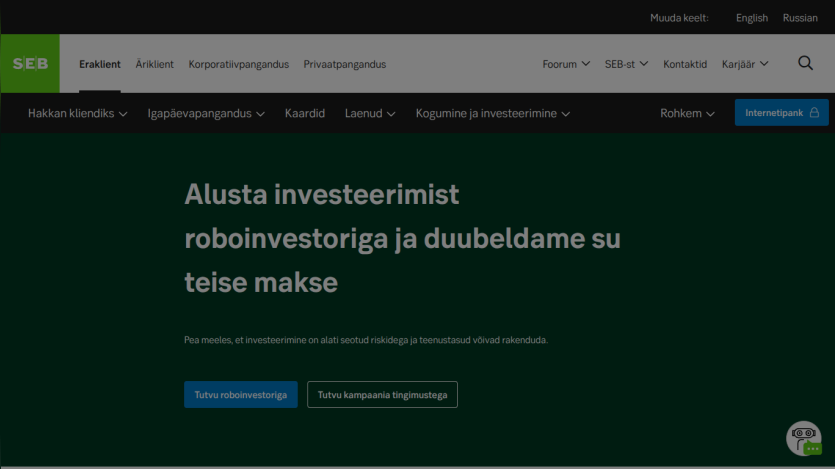
Task: Click Tutvu kampaania tingimustega button
Action: pyautogui.click(x=382, y=394)
